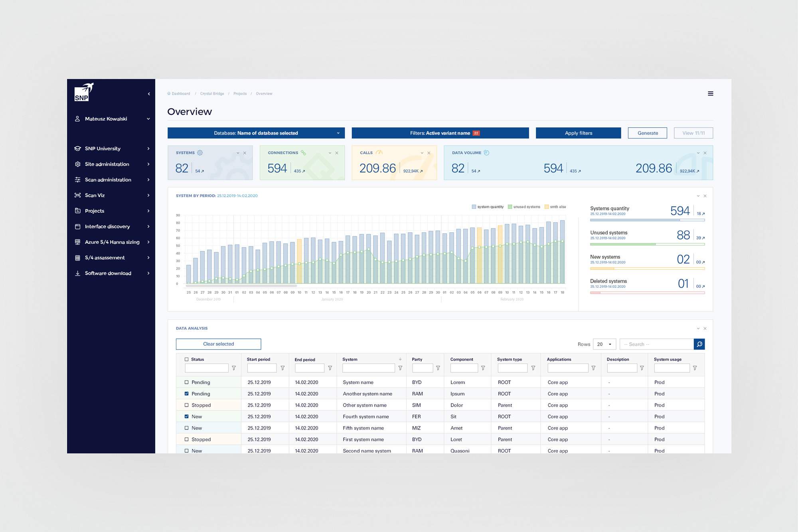
Task: Check the first Pending row checkbox
Action: (186, 382)
